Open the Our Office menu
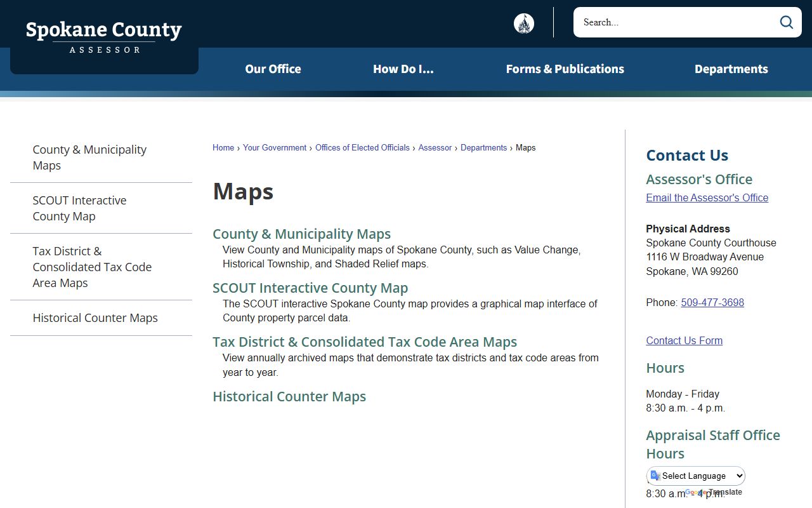Image resolution: width=812 pixels, height=508 pixels. tap(273, 69)
